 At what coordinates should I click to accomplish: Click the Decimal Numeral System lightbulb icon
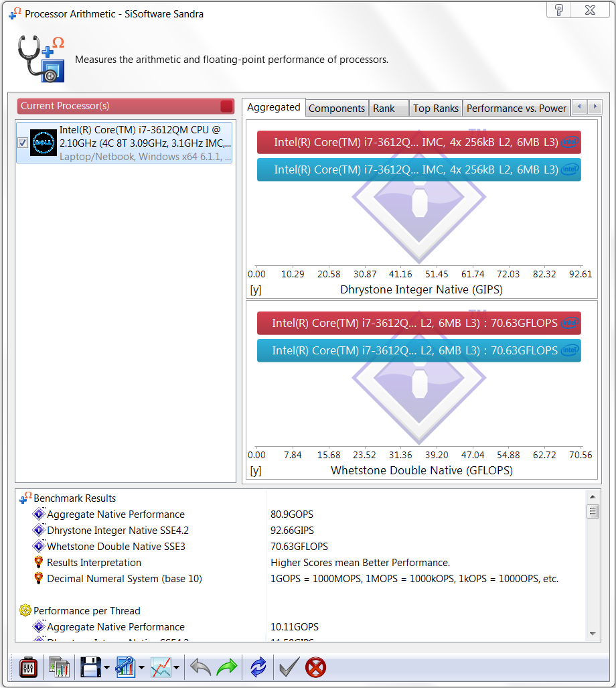[x=39, y=578]
